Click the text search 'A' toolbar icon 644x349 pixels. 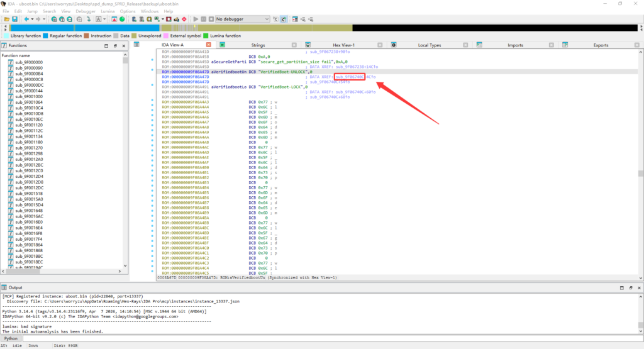point(99,19)
